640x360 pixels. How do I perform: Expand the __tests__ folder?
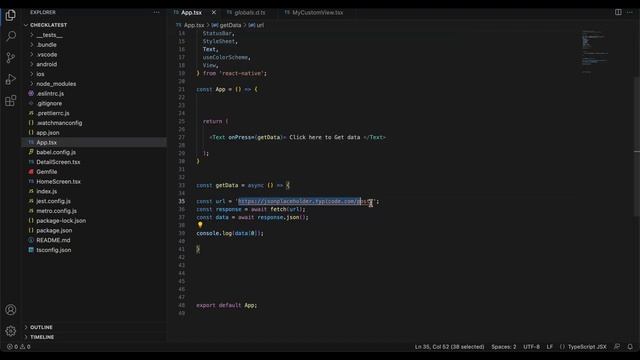pyautogui.click(x=49, y=35)
